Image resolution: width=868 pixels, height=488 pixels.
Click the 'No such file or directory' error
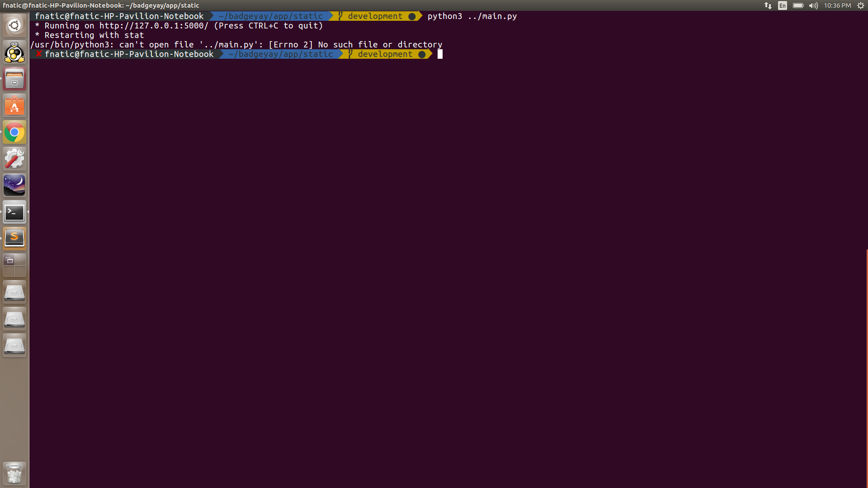[x=380, y=45]
